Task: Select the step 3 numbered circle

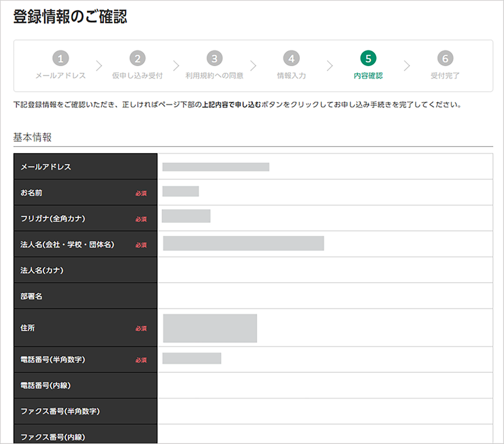Action: click(x=214, y=59)
